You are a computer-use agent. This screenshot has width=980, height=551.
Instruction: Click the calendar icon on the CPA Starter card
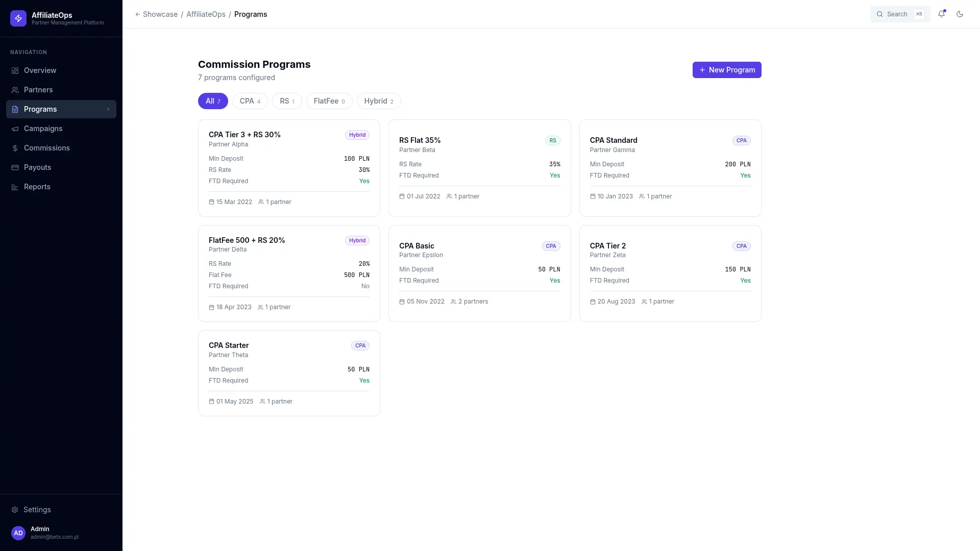[x=211, y=402]
